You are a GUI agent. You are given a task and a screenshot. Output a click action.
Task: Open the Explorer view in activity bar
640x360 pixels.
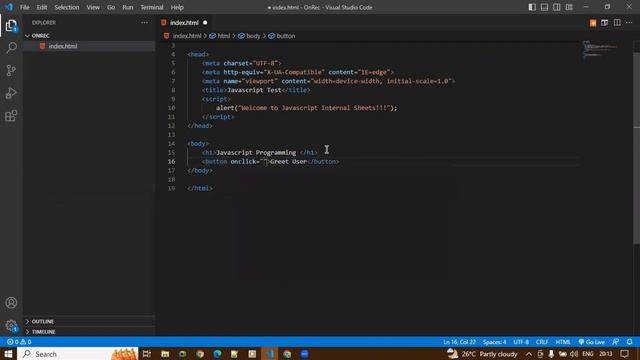[x=11, y=26]
